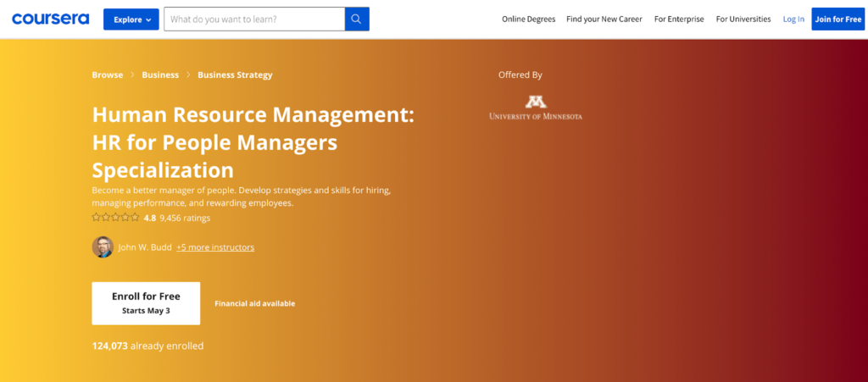Click the 124,073 already enrolled text
The height and width of the screenshot is (382, 868).
[147, 346]
